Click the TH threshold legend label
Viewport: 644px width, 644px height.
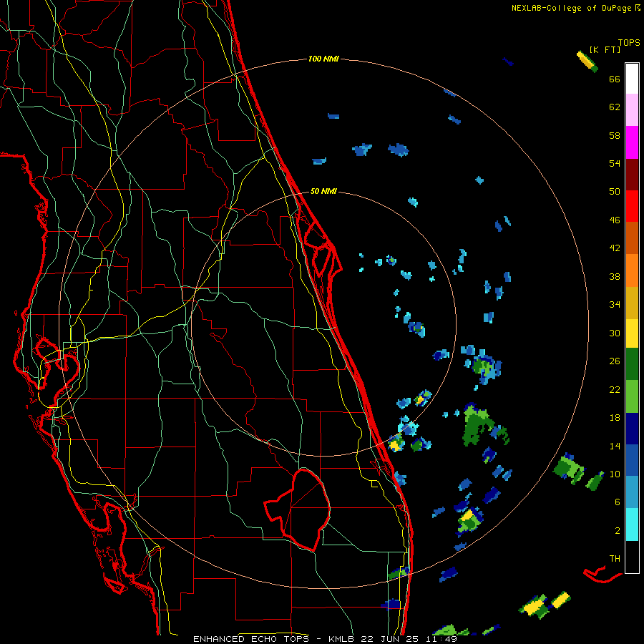(x=615, y=559)
